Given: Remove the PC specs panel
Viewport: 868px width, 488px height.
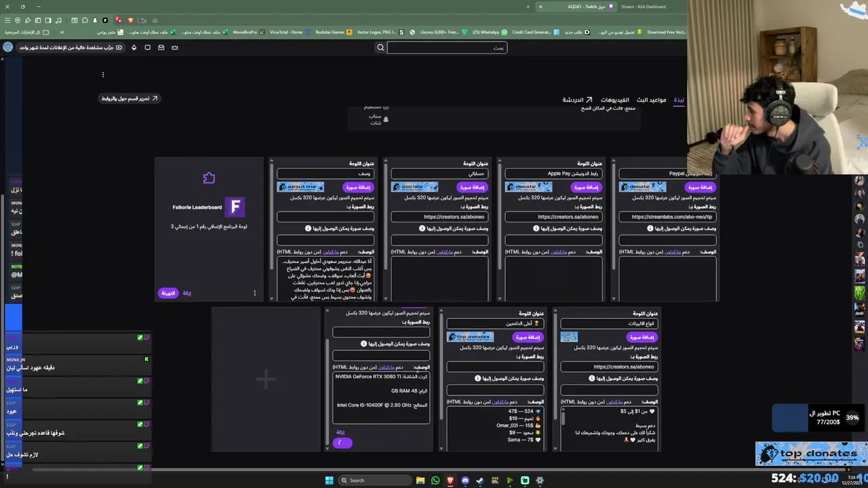Looking at the screenshot, I should tap(340, 432).
